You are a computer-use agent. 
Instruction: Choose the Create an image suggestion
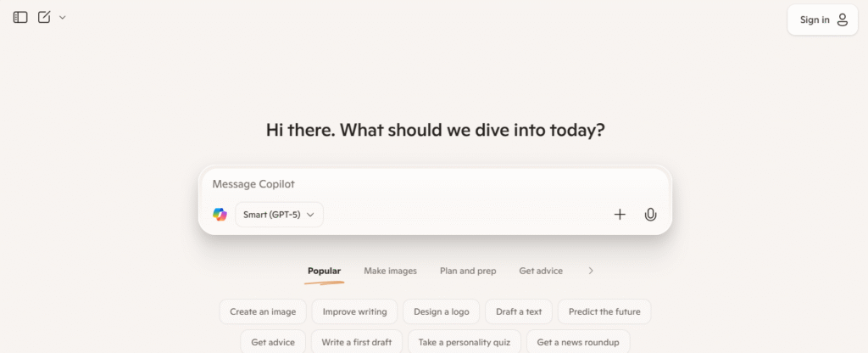click(x=263, y=311)
